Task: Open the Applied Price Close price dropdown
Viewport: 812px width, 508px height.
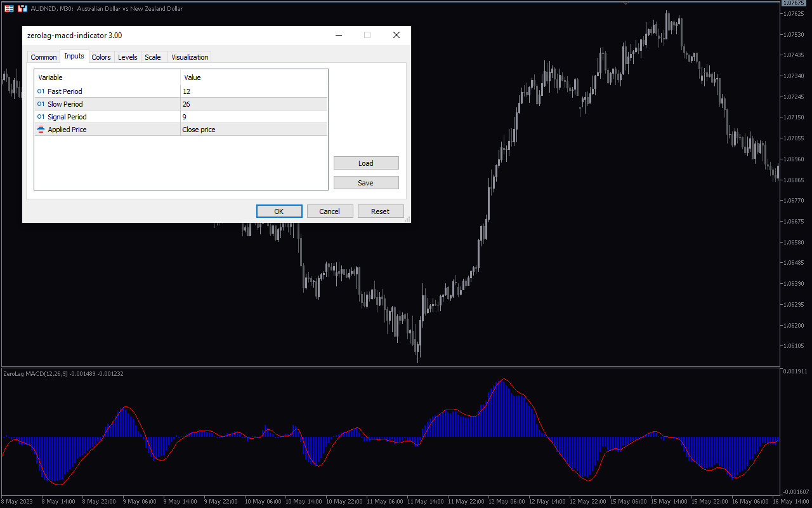Action: point(254,130)
